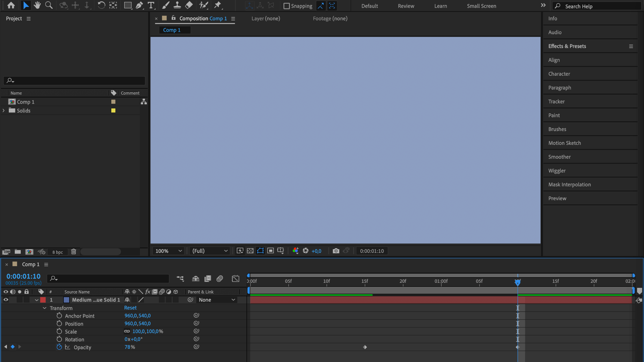Select the Zoom magnifier tool
Image resolution: width=644 pixels, height=362 pixels.
[49, 5]
